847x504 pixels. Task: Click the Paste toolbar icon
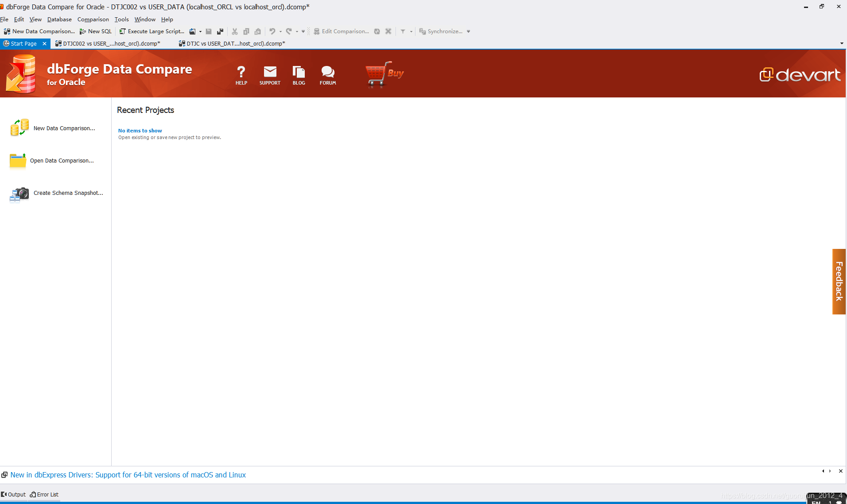258,31
